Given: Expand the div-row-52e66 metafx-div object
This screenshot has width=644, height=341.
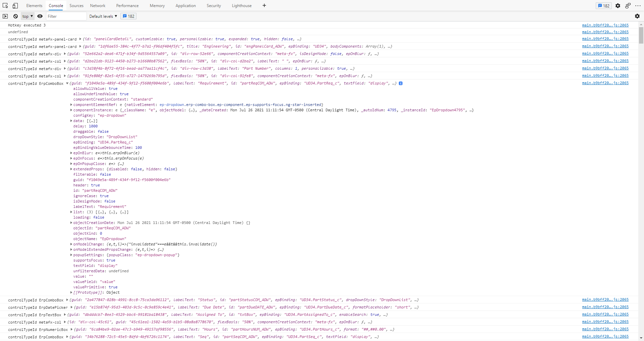Looking at the screenshot, I should pyautogui.click(x=65, y=54).
